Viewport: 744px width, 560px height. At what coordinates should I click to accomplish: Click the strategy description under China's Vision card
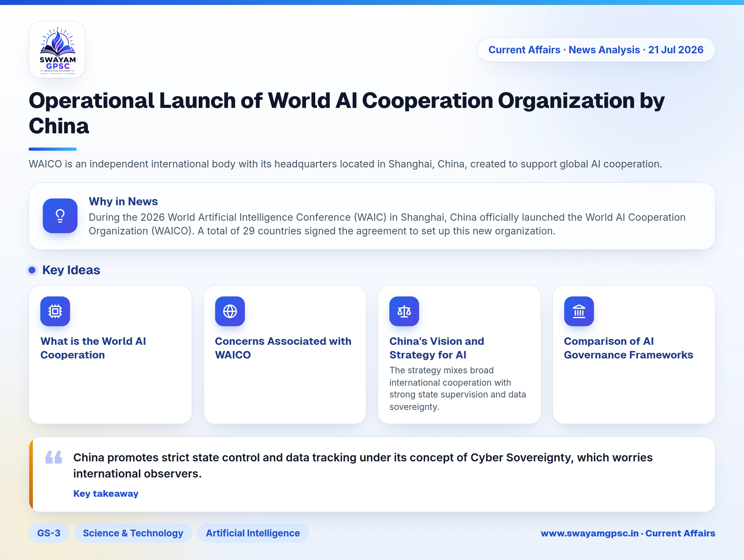458,389
